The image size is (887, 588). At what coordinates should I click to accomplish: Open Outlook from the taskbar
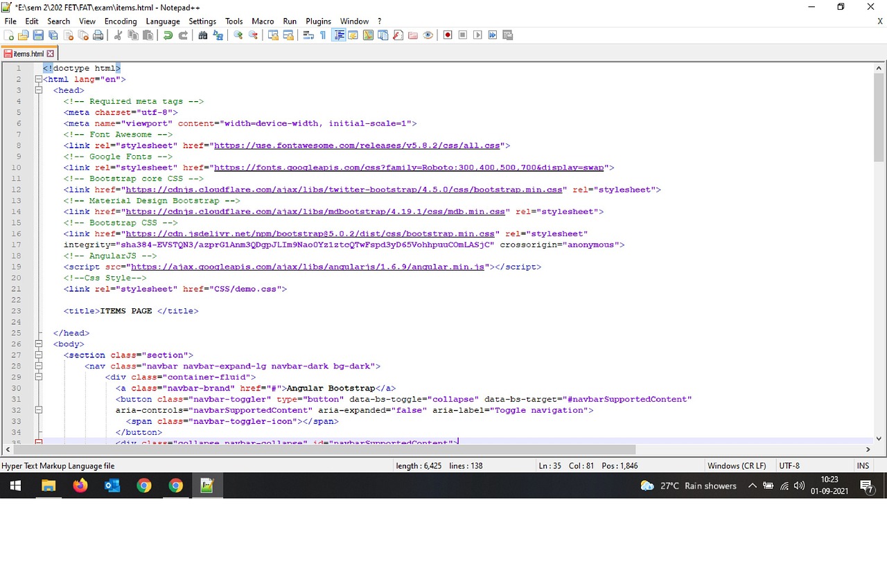[x=112, y=485]
